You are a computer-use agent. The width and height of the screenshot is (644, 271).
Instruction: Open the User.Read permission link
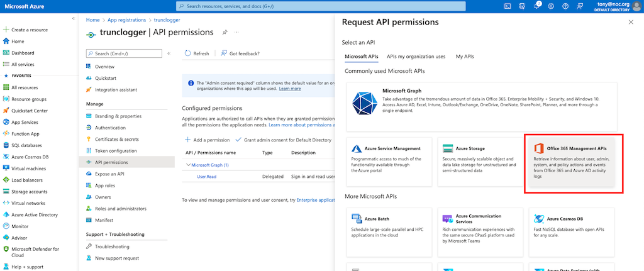click(206, 177)
